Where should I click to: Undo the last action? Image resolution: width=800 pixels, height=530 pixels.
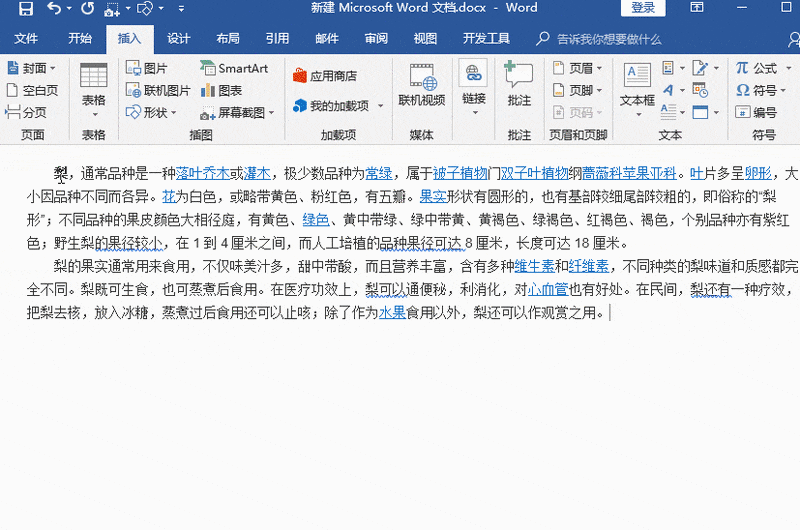(x=54, y=8)
